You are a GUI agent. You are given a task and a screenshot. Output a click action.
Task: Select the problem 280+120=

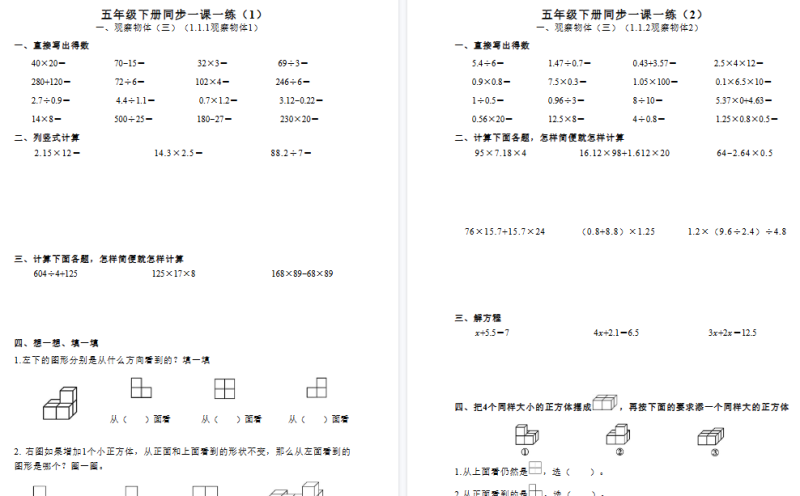(x=51, y=82)
